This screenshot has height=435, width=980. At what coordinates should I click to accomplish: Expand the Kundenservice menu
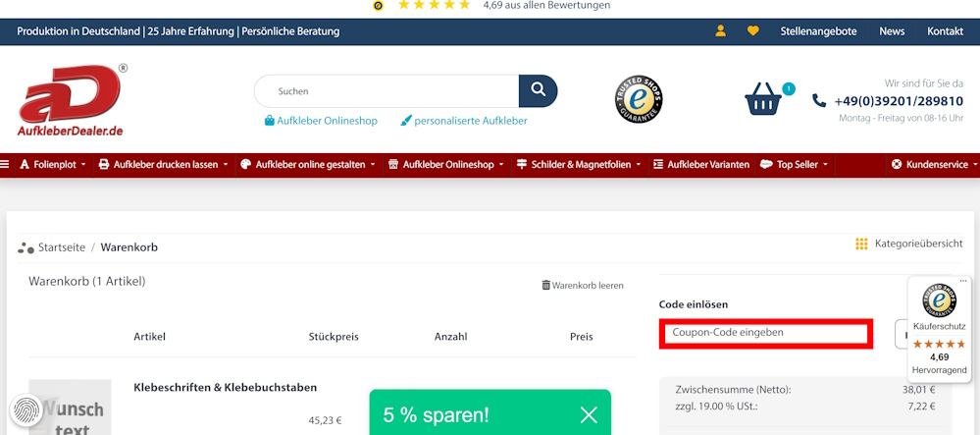click(x=934, y=165)
